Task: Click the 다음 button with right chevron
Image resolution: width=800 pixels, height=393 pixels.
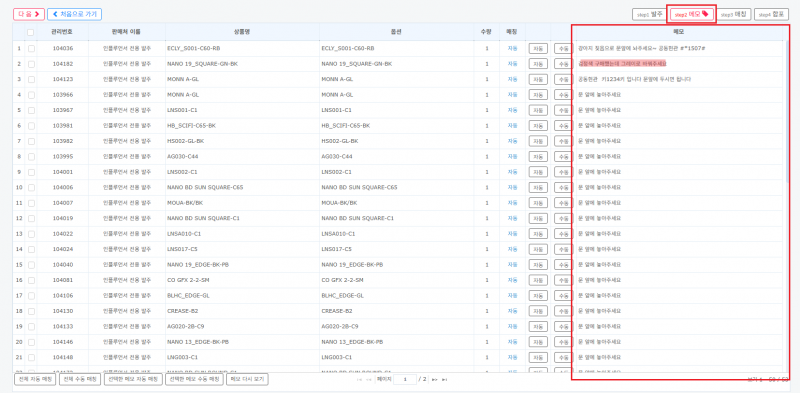Action: point(29,14)
